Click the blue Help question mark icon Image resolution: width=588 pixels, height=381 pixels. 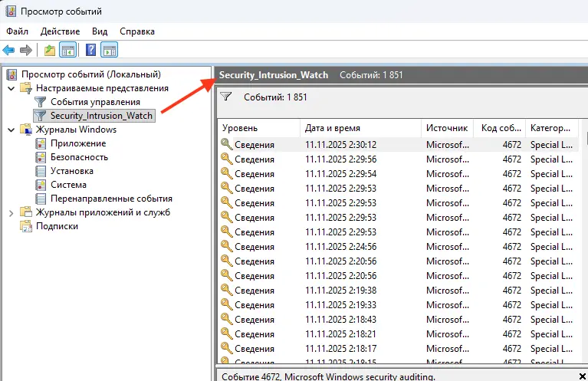pos(90,51)
